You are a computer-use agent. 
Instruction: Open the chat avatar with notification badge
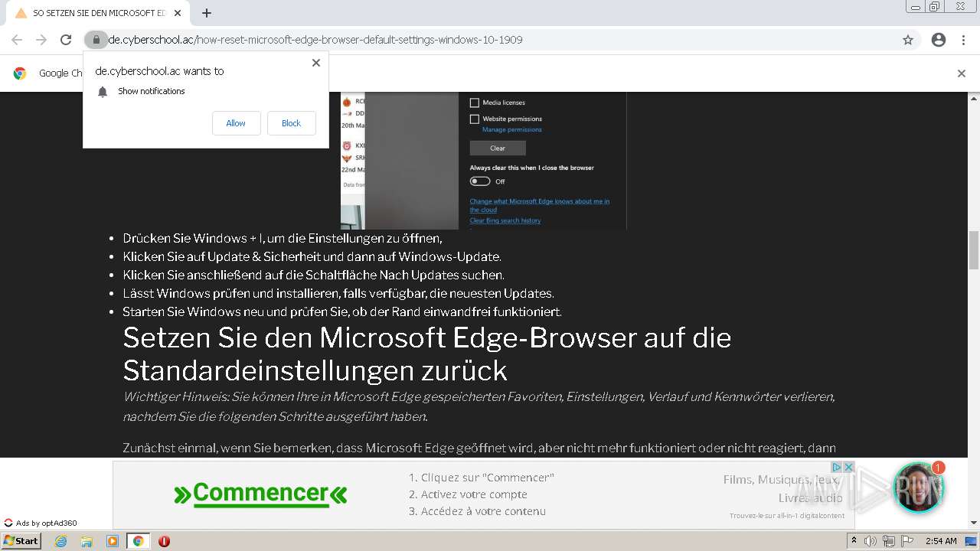918,487
